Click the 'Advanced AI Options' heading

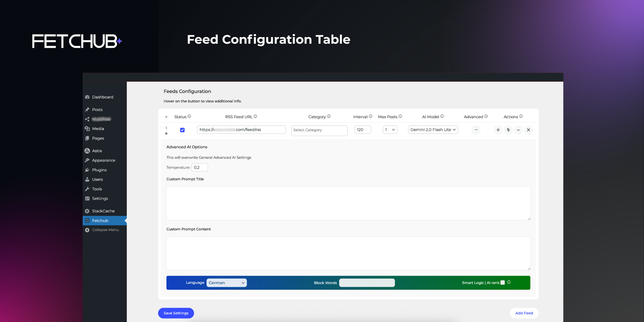pyautogui.click(x=187, y=147)
